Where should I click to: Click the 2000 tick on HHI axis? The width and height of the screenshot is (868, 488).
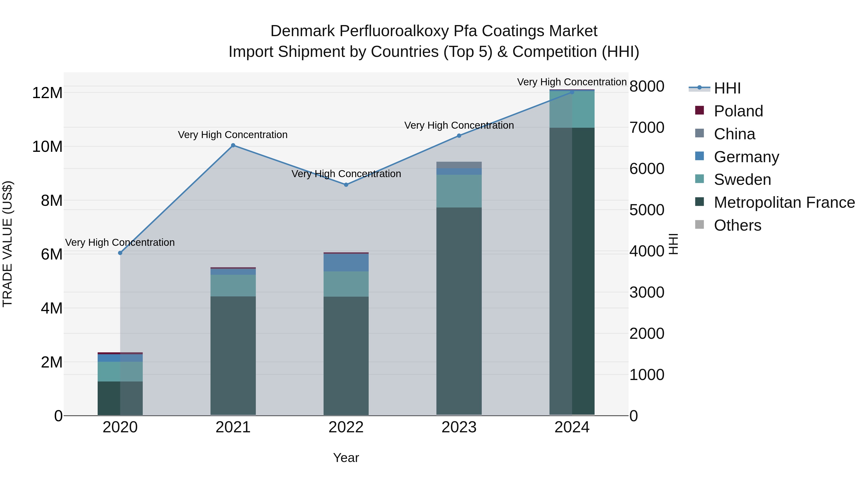pyautogui.click(x=647, y=334)
